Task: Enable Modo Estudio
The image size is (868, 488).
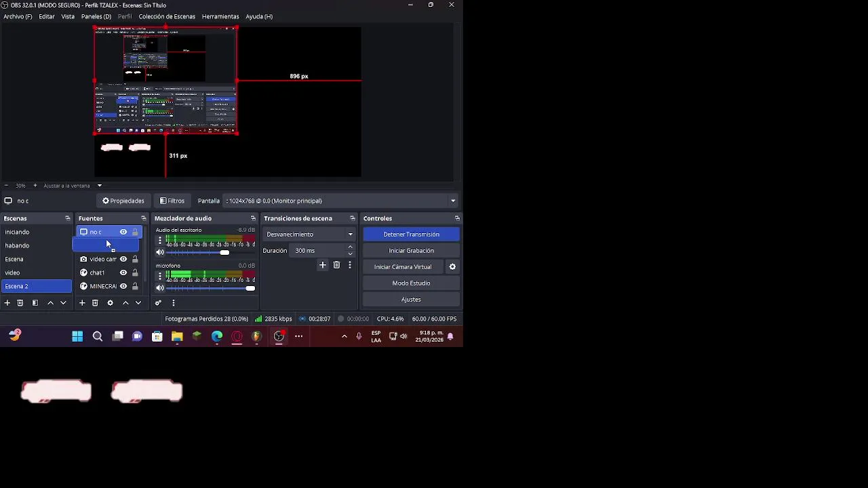Action: pyautogui.click(x=412, y=283)
